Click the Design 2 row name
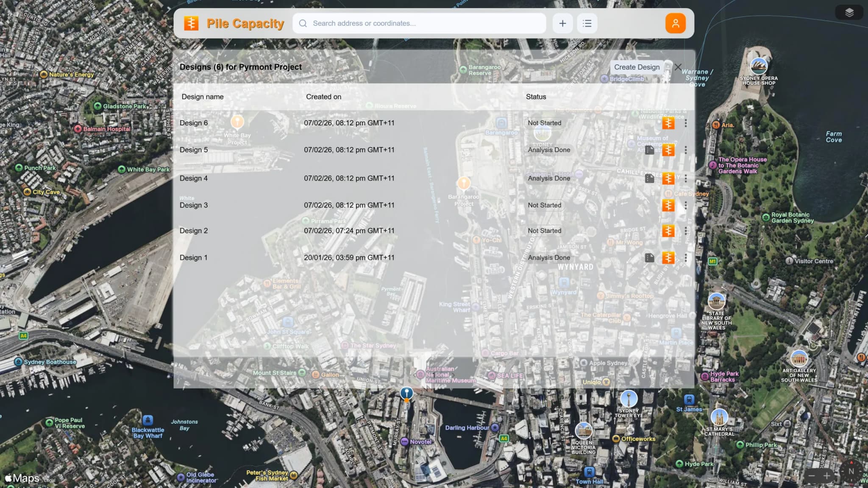Image resolution: width=868 pixels, height=488 pixels. (x=194, y=230)
